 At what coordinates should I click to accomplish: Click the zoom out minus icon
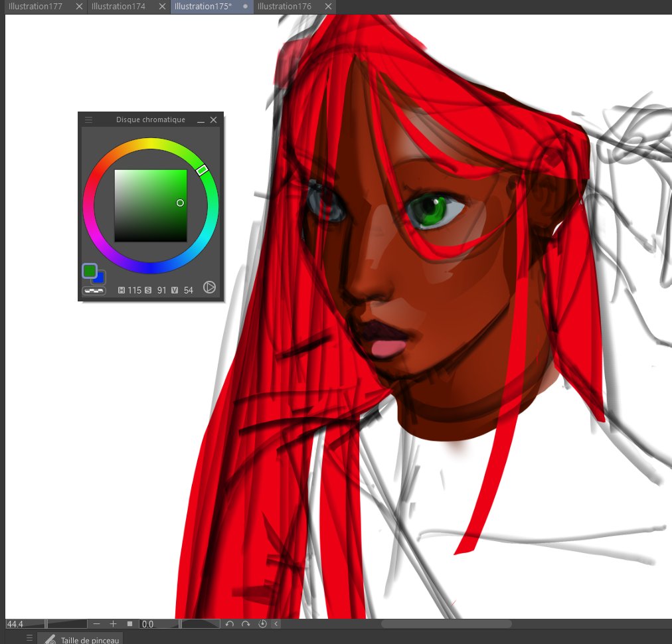[x=96, y=624]
